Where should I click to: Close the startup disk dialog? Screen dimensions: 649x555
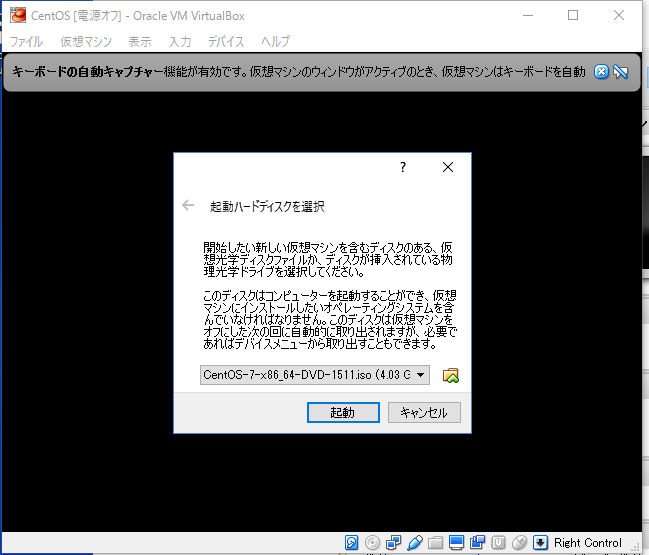pyautogui.click(x=448, y=167)
